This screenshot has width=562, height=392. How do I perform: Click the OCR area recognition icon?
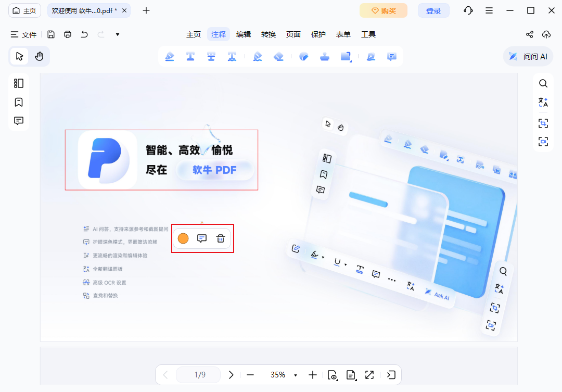click(x=543, y=123)
